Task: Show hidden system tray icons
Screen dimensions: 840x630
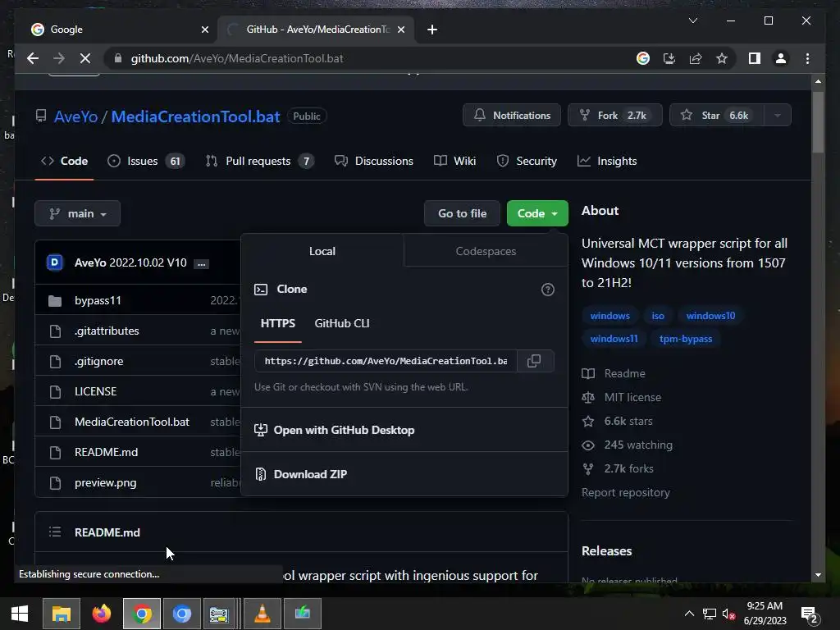Action: click(x=689, y=614)
